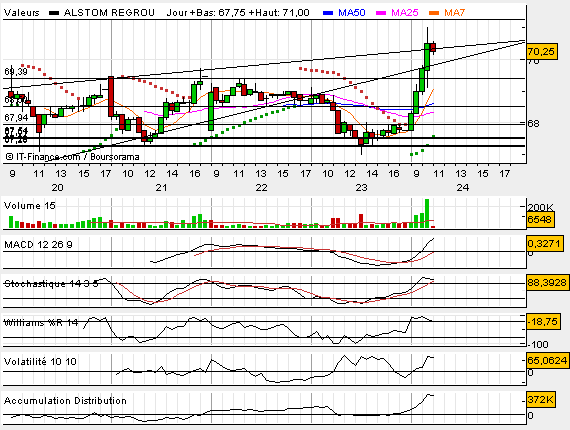Click the tallest green volume bar
Image resolution: width=570 pixels, height=430 pixels.
[x=427, y=213]
